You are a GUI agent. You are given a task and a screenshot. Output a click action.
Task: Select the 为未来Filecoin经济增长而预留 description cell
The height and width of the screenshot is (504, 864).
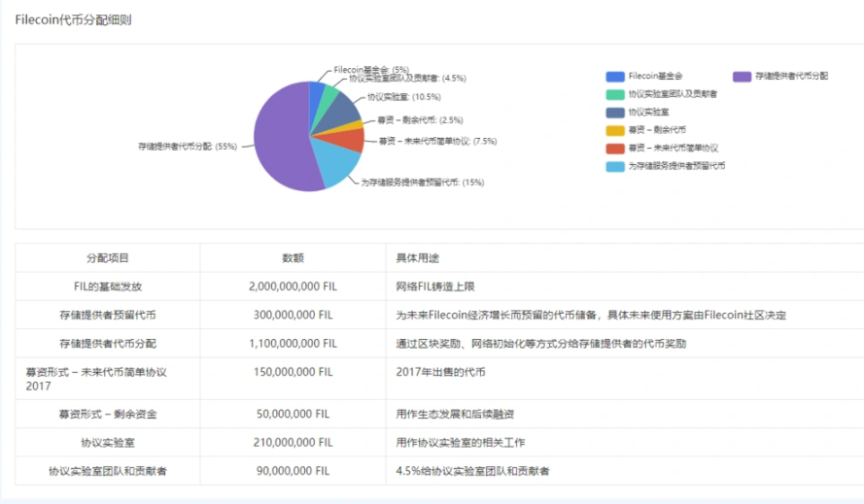[x=625, y=315]
